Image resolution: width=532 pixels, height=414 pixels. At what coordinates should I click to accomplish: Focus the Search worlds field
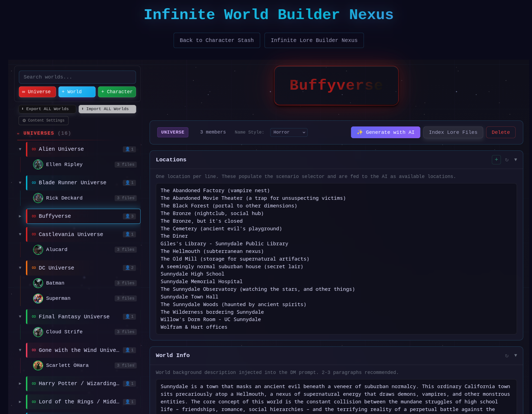point(77,77)
